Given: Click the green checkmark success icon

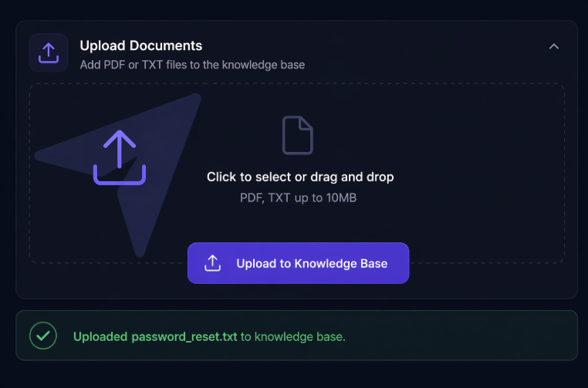Looking at the screenshot, I should click(x=43, y=336).
